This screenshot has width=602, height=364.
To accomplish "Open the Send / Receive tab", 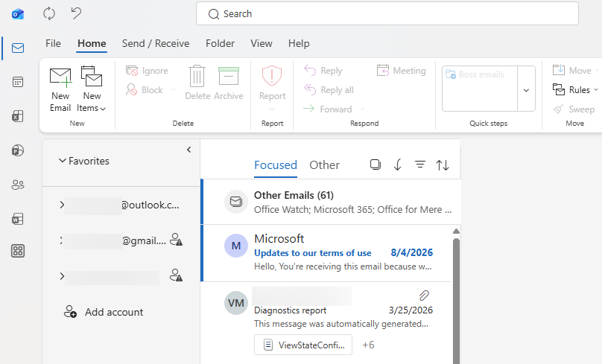I will 156,43.
